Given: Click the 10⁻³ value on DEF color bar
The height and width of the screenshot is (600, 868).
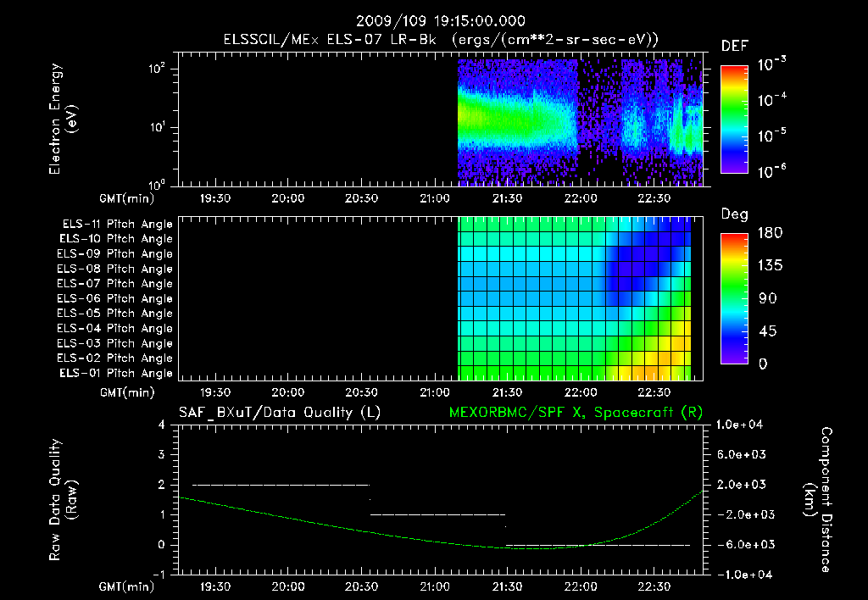Looking at the screenshot, I should [x=771, y=64].
